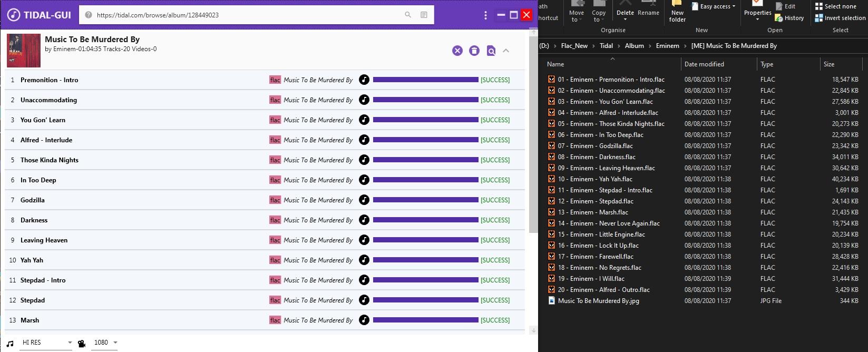868x352 pixels.
Task: Click the Select none option in ribbon
Action: (x=835, y=6)
